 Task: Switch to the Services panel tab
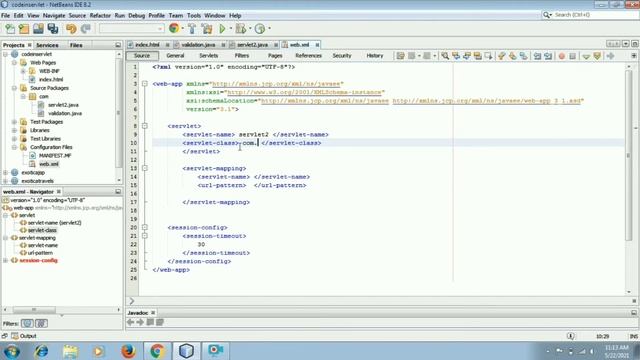pyautogui.click(x=47, y=45)
